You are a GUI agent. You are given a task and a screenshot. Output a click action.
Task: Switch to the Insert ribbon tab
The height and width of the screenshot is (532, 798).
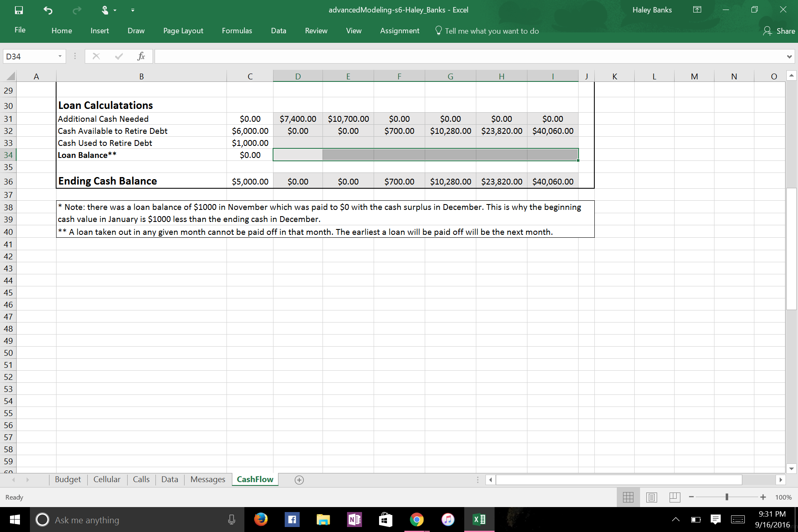(x=100, y=31)
